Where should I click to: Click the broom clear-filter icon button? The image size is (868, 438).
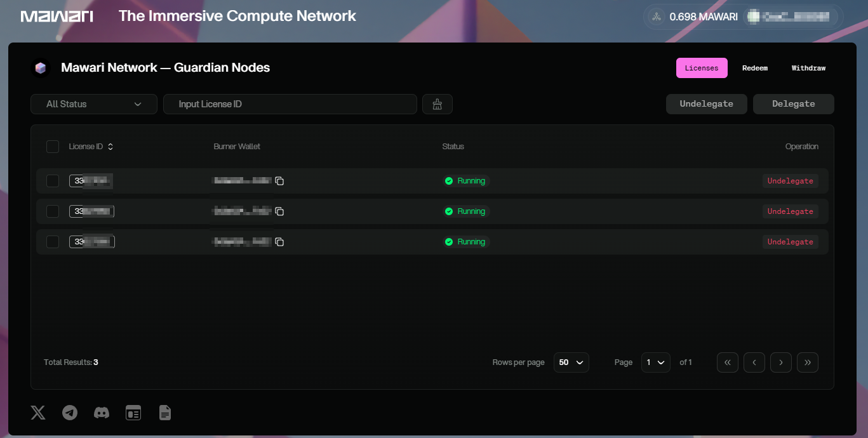tap(437, 104)
